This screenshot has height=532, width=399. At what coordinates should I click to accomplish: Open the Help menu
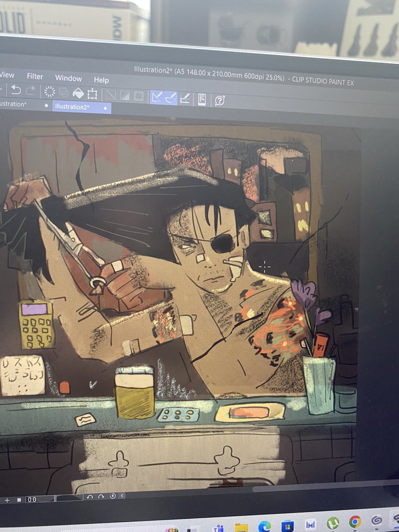(x=101, y=80)
